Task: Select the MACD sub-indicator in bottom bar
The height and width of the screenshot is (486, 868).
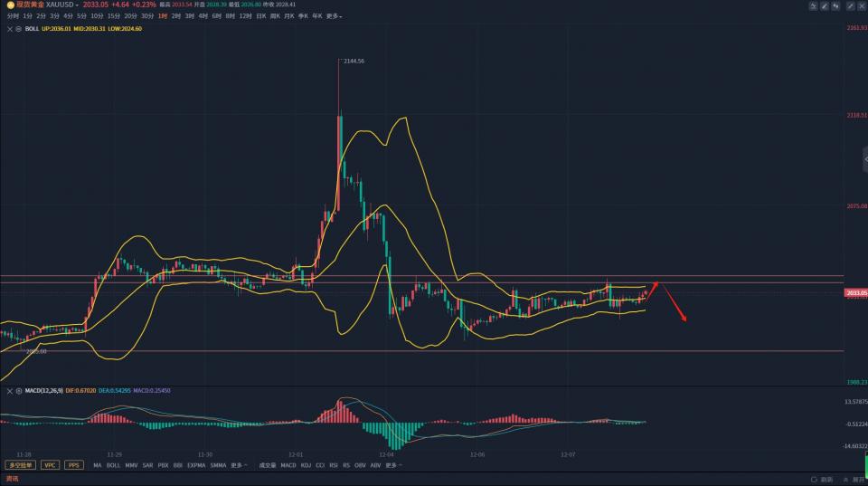Action: click(x=288, y=465)
